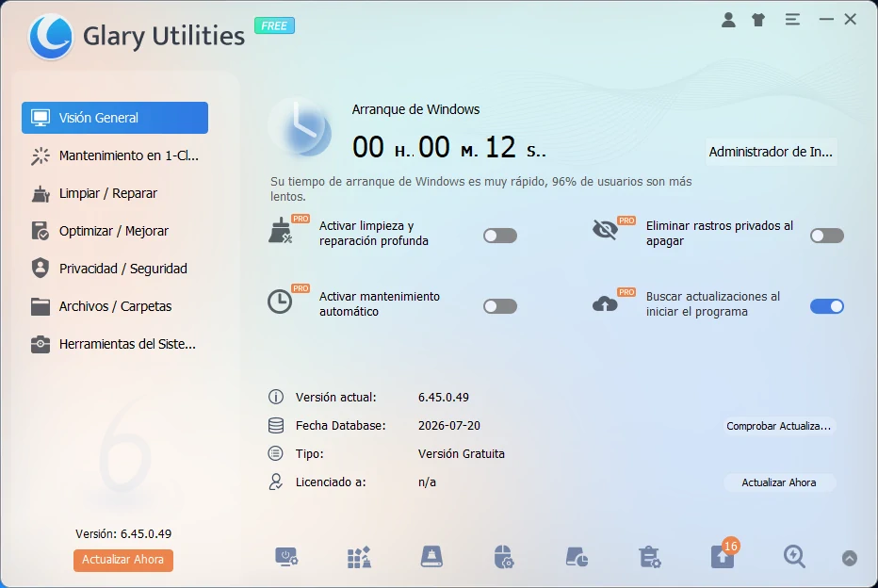Click the Glary Utilities logo

(x=51, y=37)
